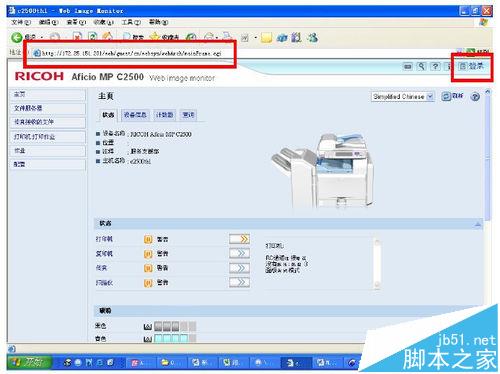Click the cyan toner cartridge icon
This screenshot has width=500, height=374.
point(148,339)
